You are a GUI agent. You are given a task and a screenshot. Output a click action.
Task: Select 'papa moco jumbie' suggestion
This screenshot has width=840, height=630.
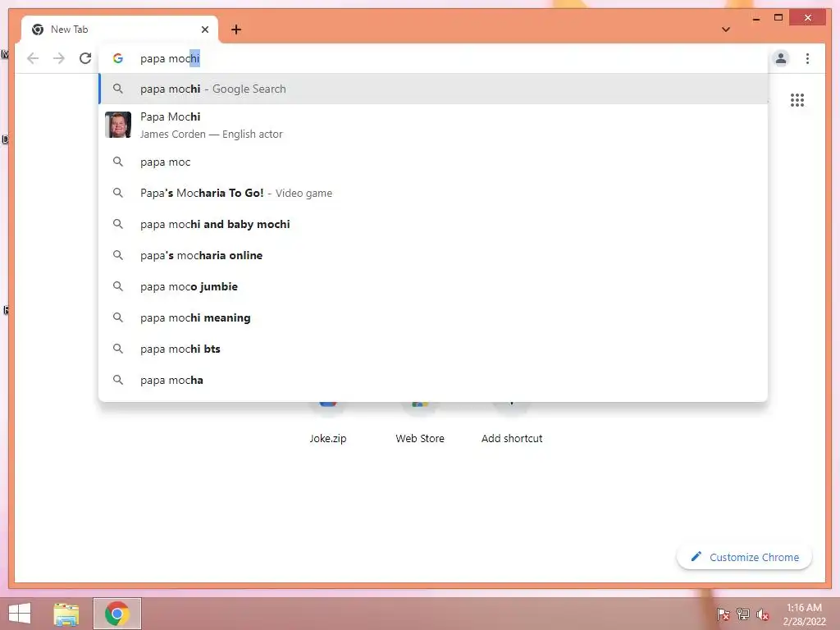[x=433, y=286]
